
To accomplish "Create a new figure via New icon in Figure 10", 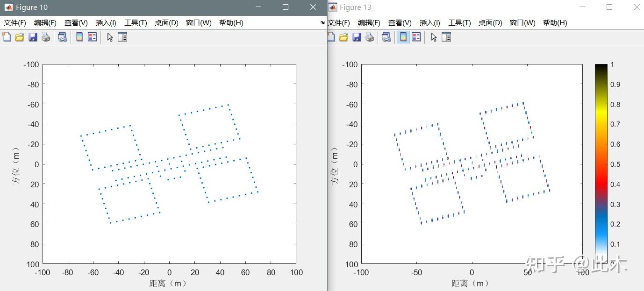I will pos(7,37).
